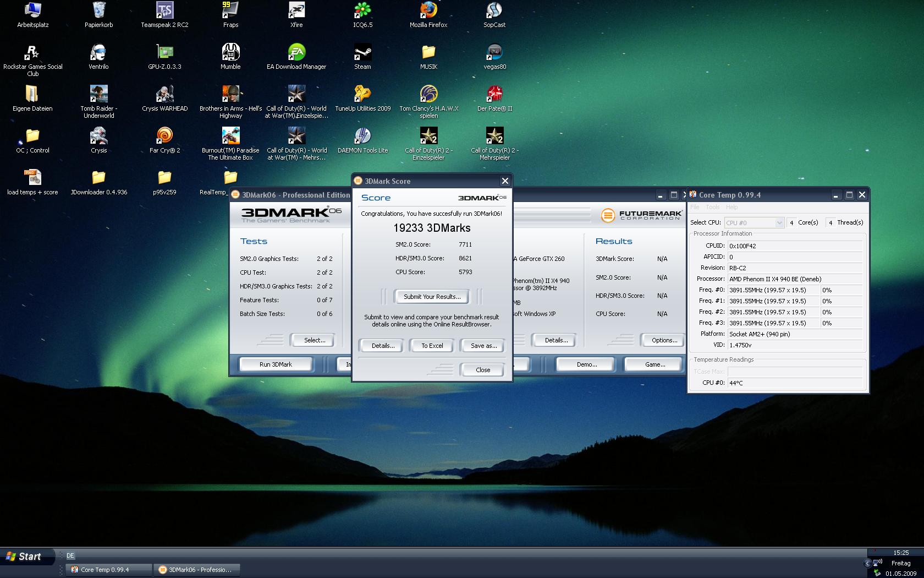
Task: Click the Cores count field in Core Temp
Action: coord(791,222)
